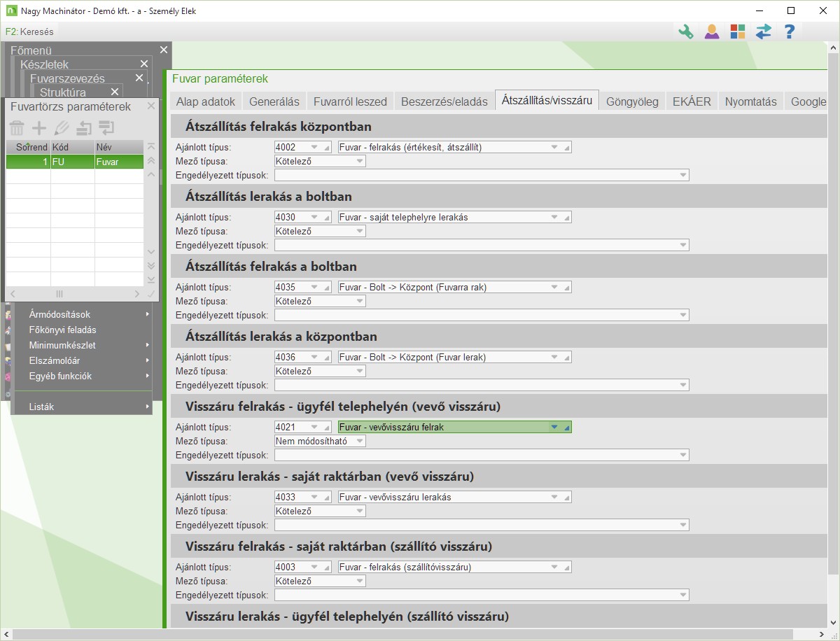Select the FU code cell
Viewport: 840px width, 641px height.
tap(73, 162)
